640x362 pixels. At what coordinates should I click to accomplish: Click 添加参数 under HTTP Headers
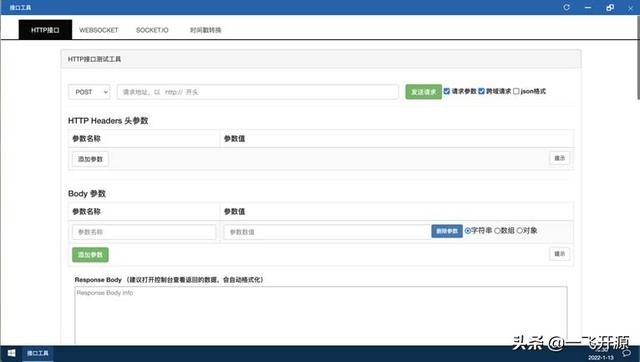(90, 159)
